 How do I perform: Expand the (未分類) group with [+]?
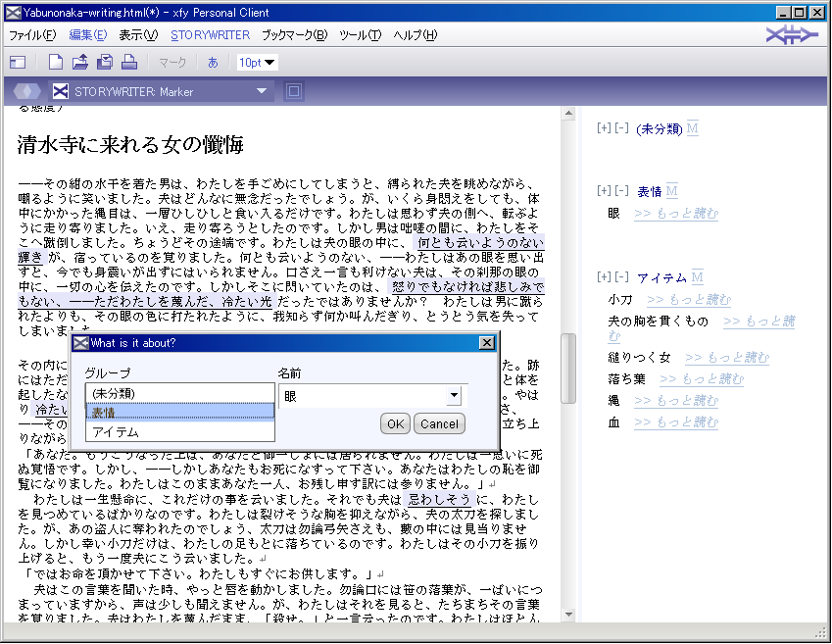click(x=604, y=128)
